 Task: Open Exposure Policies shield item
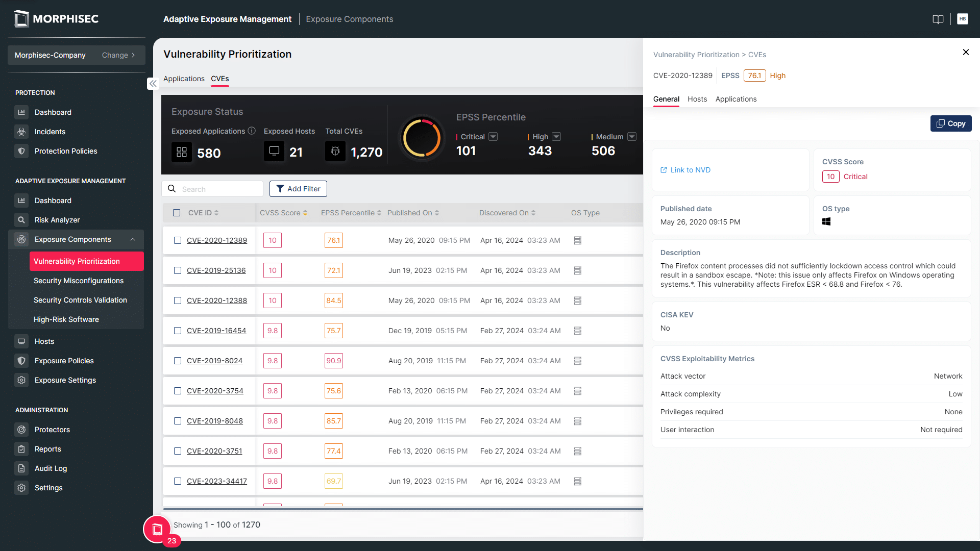[x=64, y=361]
